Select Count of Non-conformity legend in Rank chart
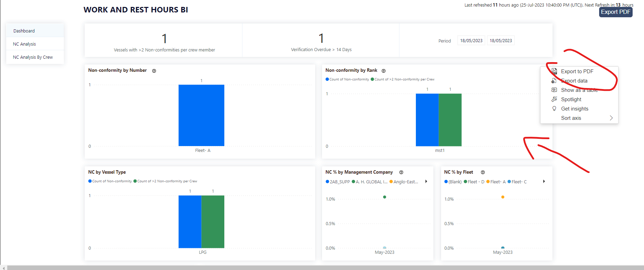The height and width of the screenshot is (270, 644). tap(347, 79)
